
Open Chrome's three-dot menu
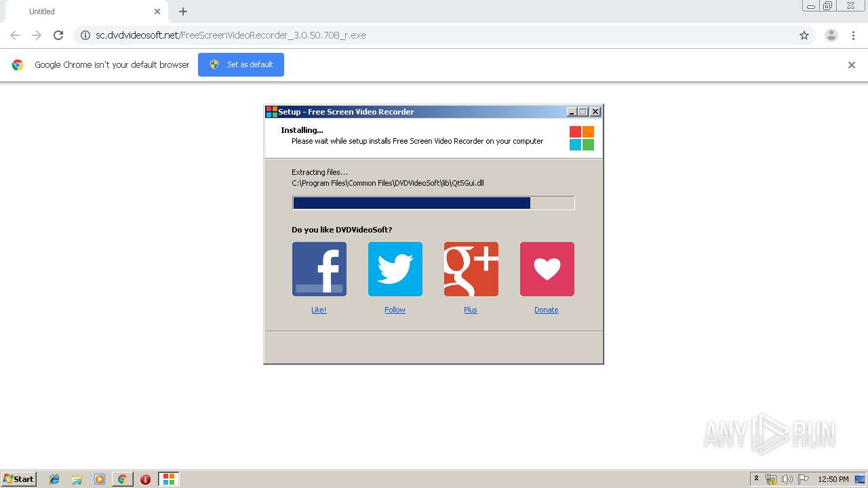(x=853, y=35)
